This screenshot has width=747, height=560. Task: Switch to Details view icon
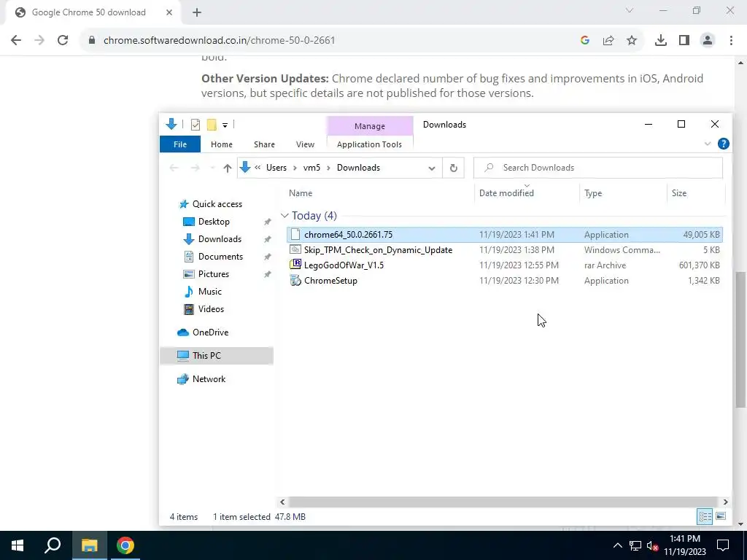coord(705,517)
